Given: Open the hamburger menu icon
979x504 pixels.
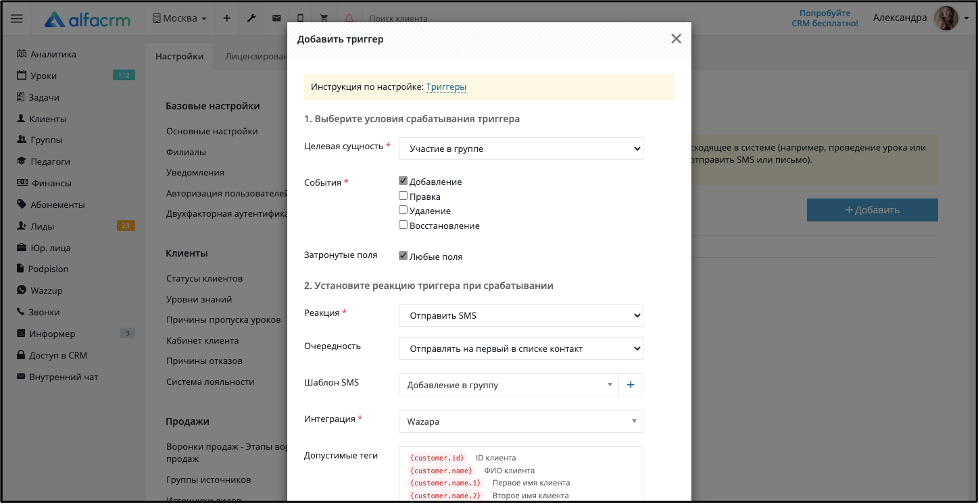Looking at the screenshot, I should tap(17, 19).
